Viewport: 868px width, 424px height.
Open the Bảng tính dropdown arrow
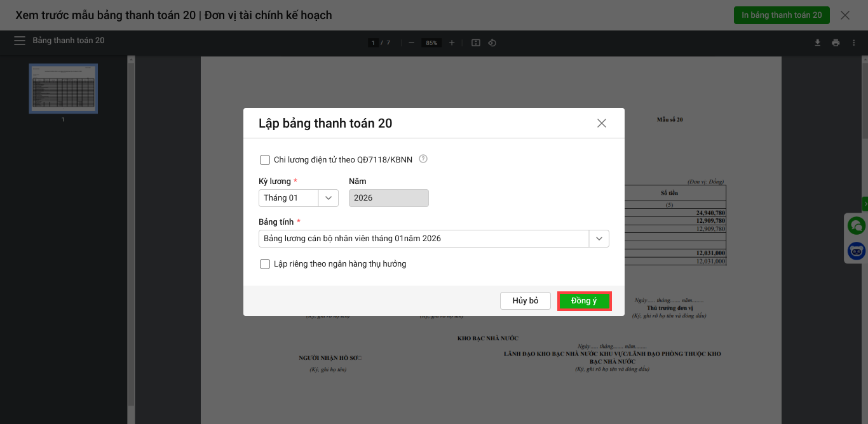click(x=599, y=239)
